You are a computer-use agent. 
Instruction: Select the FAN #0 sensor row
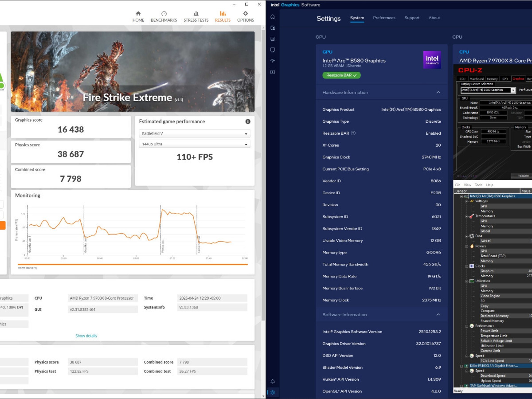click(486, 241)
